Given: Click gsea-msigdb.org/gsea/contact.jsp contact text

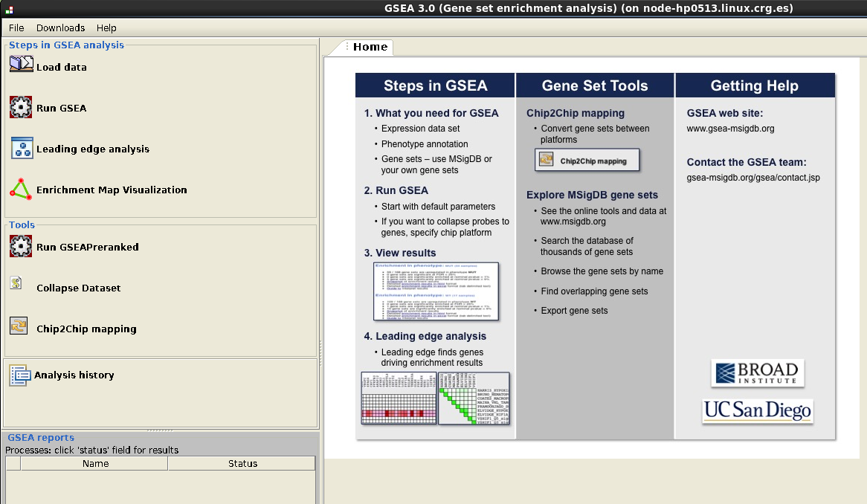Looking at the screenshot, I should tap(753, 178).
